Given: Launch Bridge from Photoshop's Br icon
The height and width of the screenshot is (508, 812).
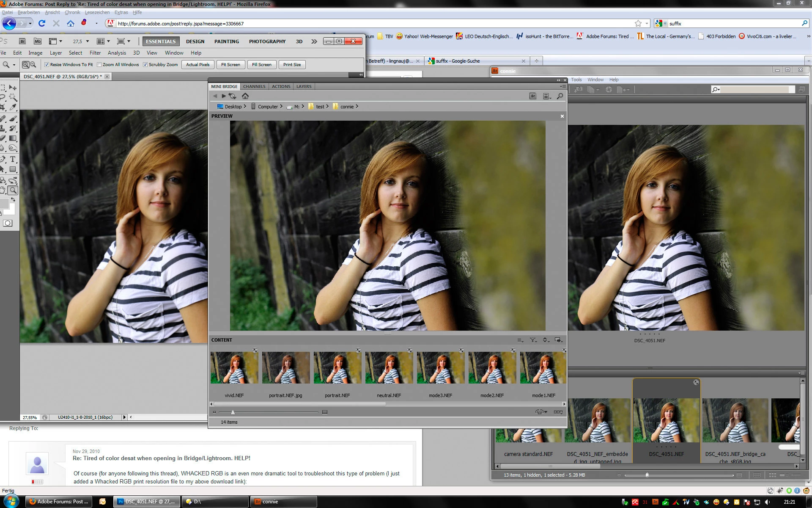Looking at the screenshot, I should click(22, 41).
